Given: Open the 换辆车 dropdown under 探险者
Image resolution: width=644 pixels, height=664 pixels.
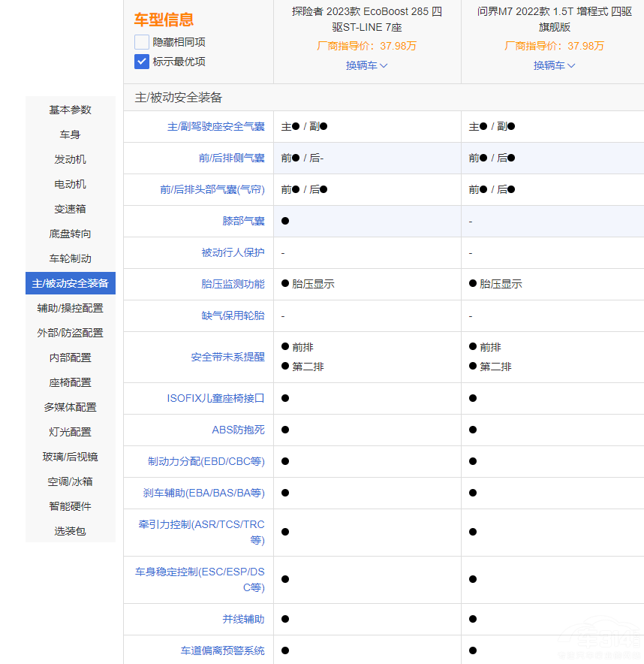Looking at the screenshot, I should 366,66.
